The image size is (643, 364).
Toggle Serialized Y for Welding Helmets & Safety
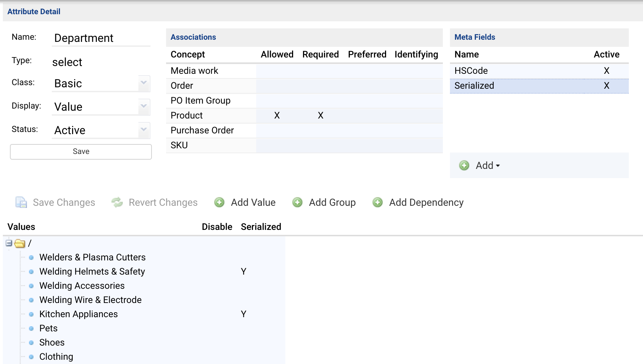[243, 271]
